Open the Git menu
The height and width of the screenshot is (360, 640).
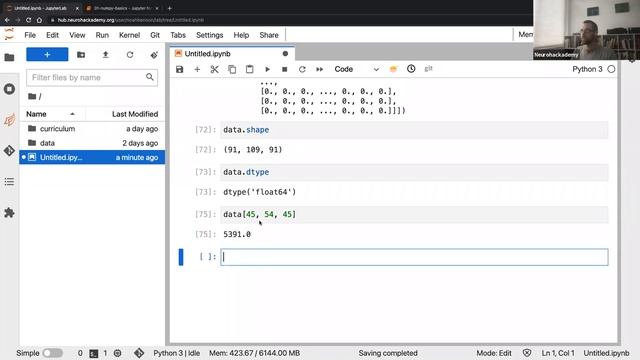[155, 35]
